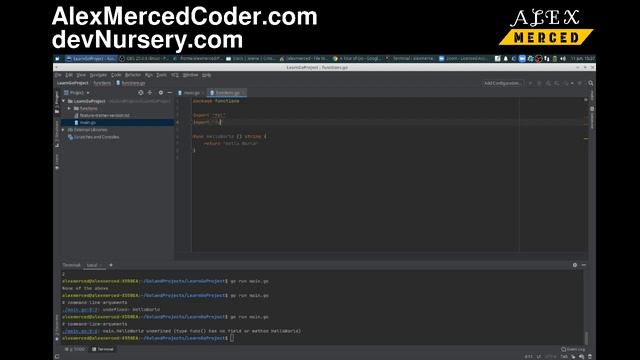The height and width of the screenshot is (360, 640).
Task: Open the Project view dropdown
Action: click(x=77, y=93)
